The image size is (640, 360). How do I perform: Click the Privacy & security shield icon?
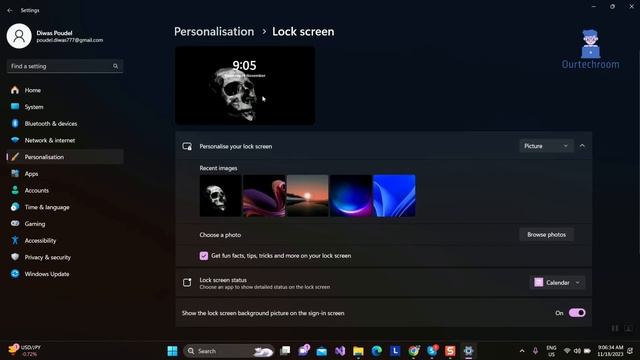click(x=15, y=257)
